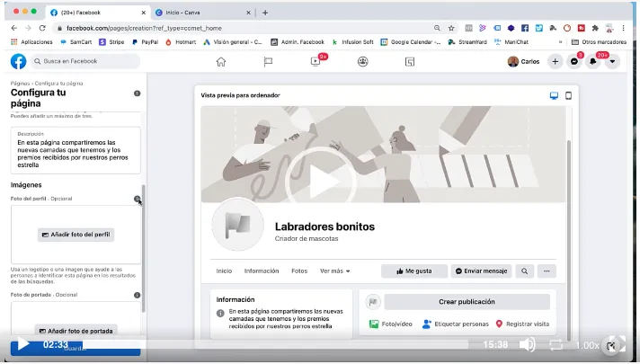
Task: Open the Watch video icon
Action: point(316,62)
